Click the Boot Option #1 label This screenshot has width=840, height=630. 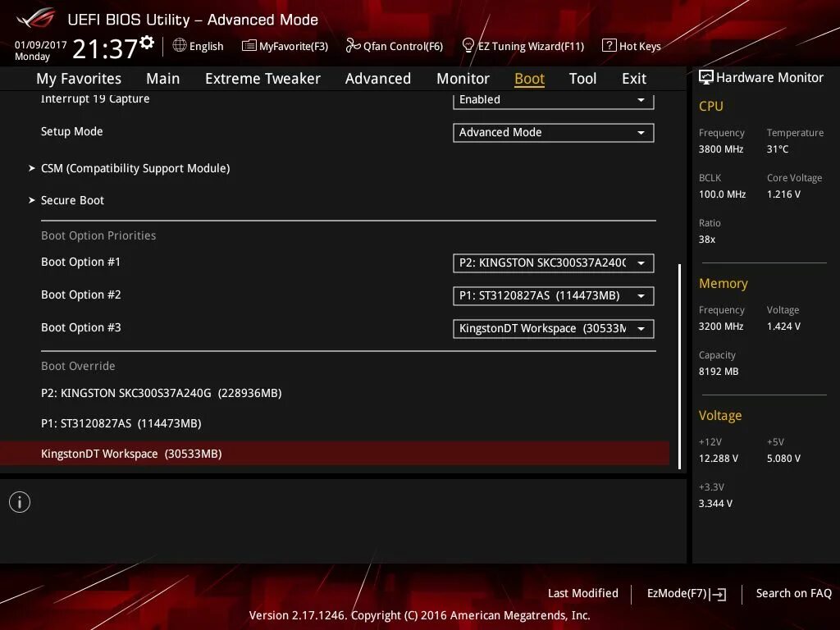[x=80, y=262]
